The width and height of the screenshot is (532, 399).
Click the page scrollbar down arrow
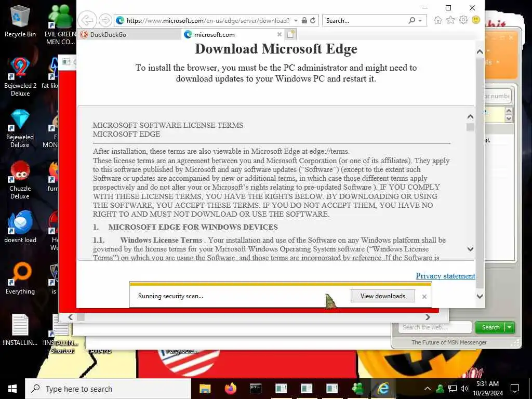[x=480, y=296]
